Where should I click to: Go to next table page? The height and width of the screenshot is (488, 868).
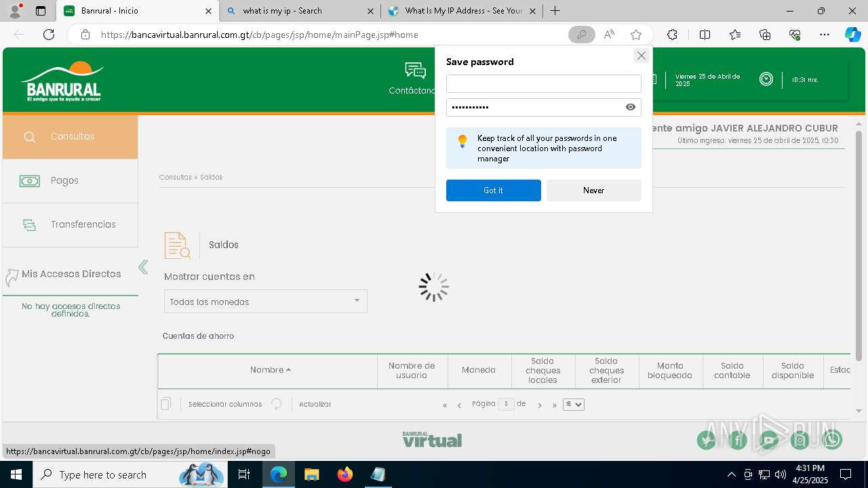click(540, 405)
